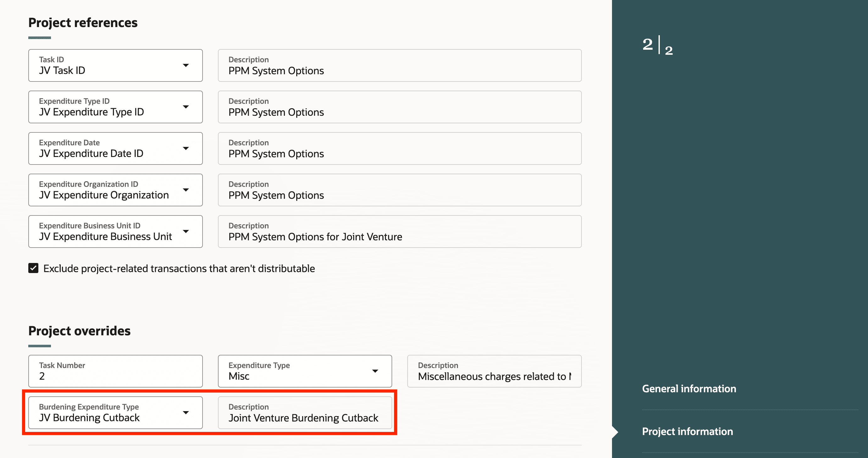
Task: Open the Expenditure Organization ID dropdown
Action: pyautogui.click(x=186, y=190)
